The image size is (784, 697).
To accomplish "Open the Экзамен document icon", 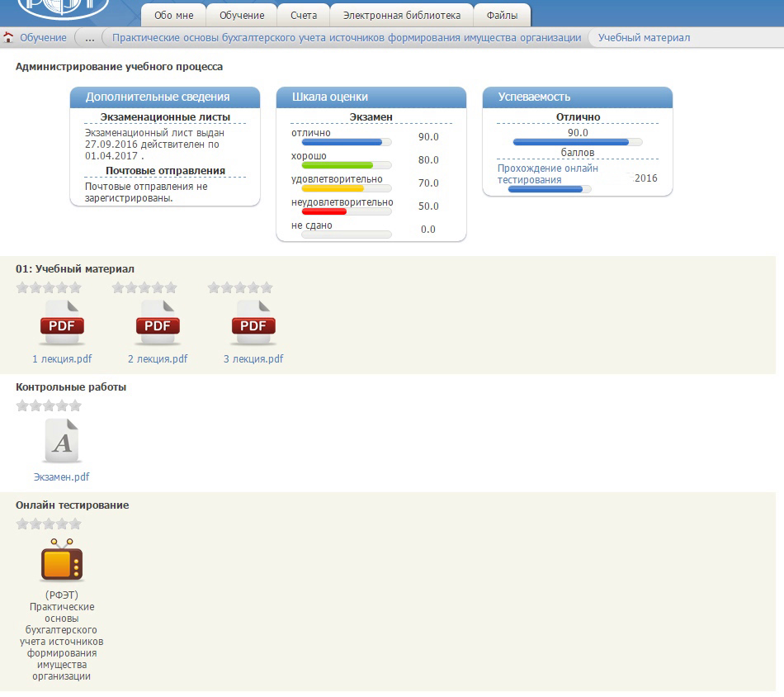I will point(62,441).
